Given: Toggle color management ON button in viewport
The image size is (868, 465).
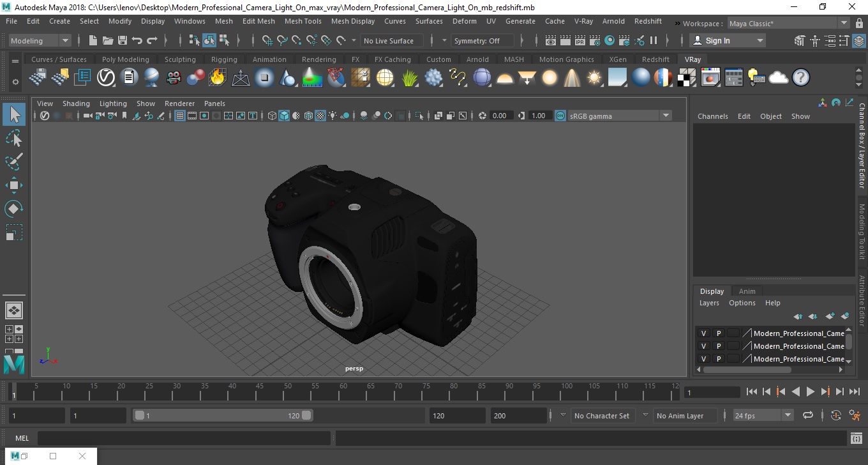Looking at the screenshot, I should click(560, 116).
